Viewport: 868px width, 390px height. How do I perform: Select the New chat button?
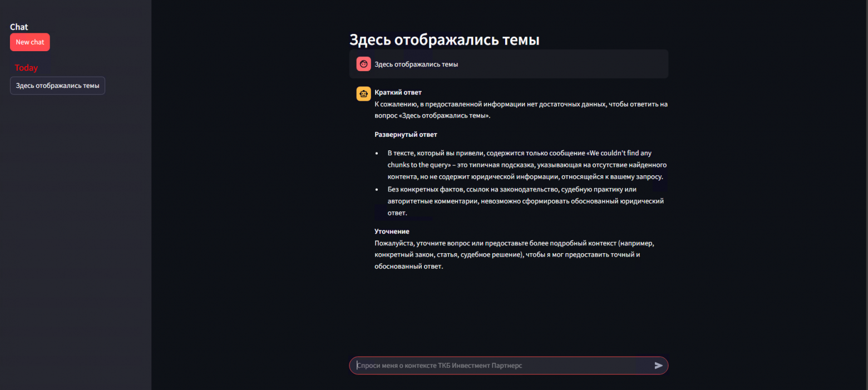click(x=29, y=42)
